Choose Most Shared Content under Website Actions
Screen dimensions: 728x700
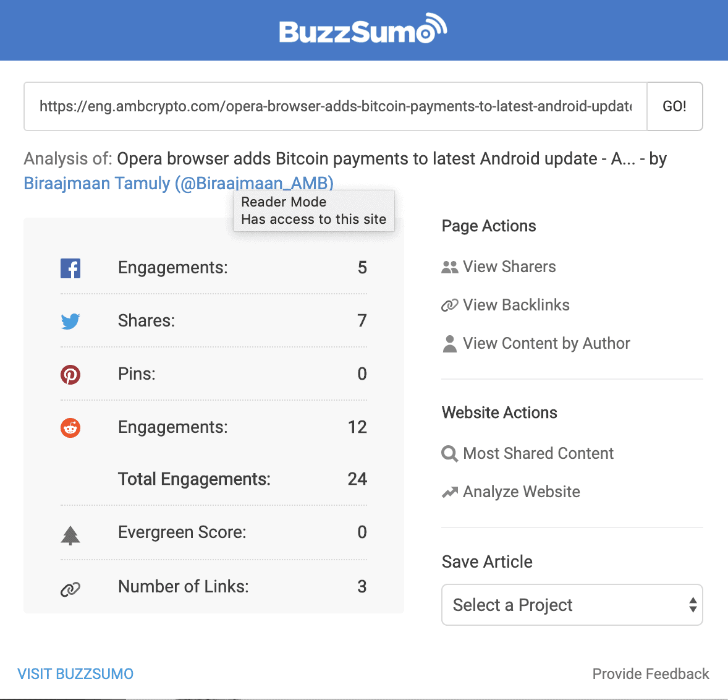[x=538, y=453]
